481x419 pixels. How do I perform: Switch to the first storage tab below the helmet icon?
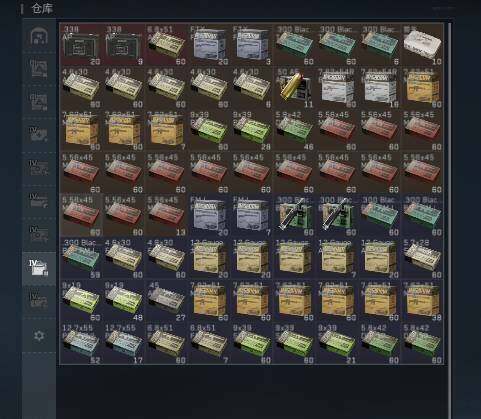39,69
